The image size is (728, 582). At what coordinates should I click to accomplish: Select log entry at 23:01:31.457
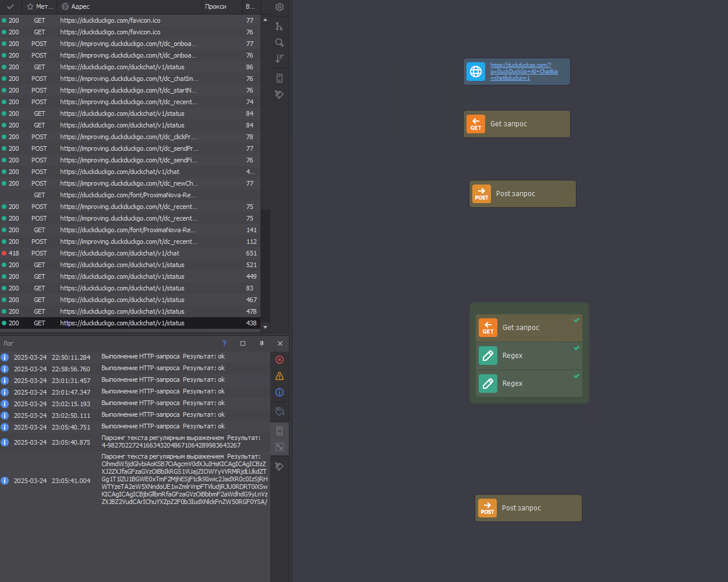pos(135,380)
